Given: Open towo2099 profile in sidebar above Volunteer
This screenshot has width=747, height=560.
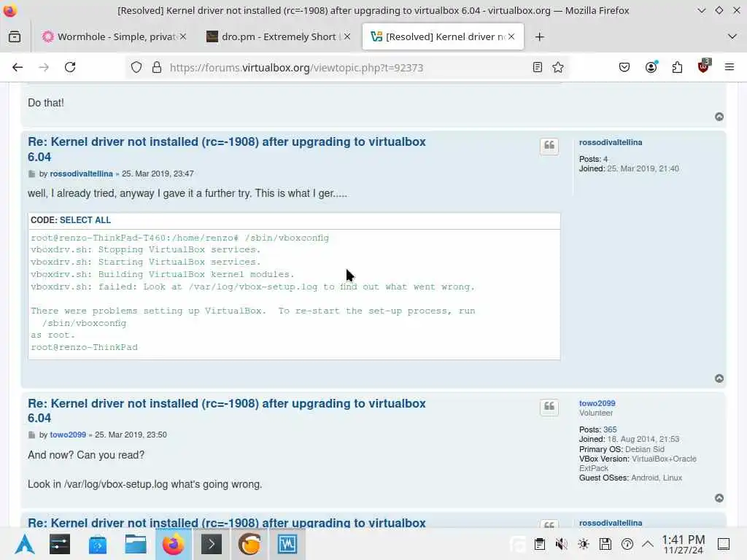Looking at the screenshot, I should click(597, 403).
